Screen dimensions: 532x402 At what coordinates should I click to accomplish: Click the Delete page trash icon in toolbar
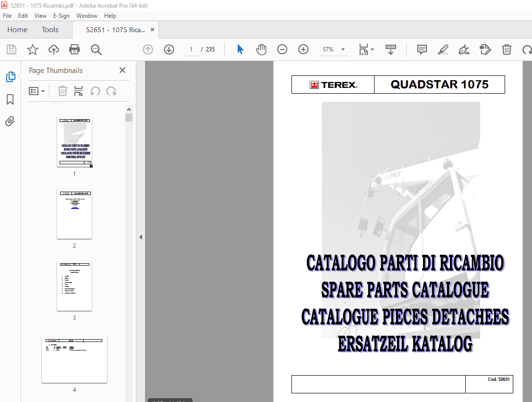[x=507, y=49]
